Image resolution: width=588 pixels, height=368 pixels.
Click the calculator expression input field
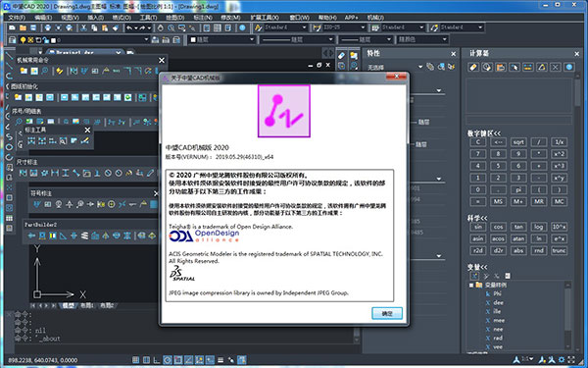[519, 120]
